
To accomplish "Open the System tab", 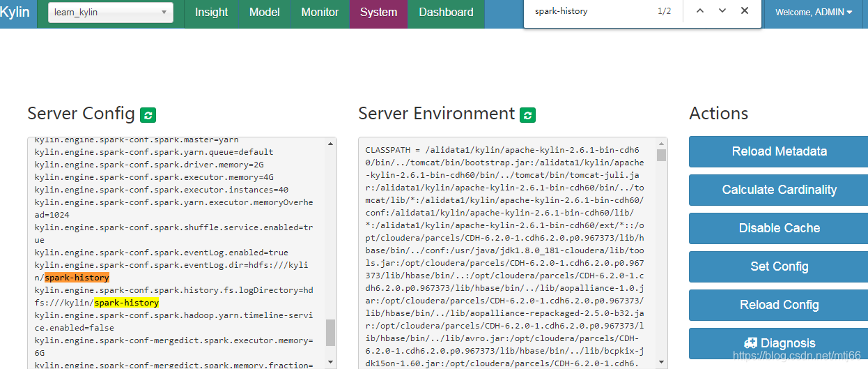I will [x=378, y=12].
